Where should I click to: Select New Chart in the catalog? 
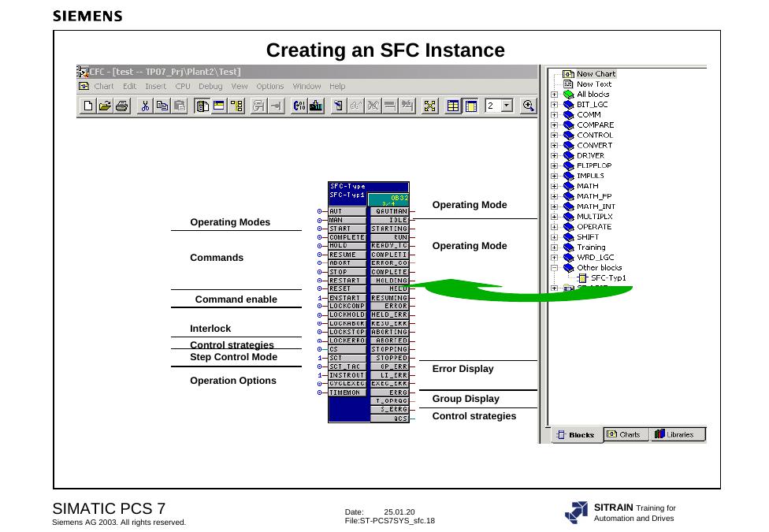[x=596, y=73]
